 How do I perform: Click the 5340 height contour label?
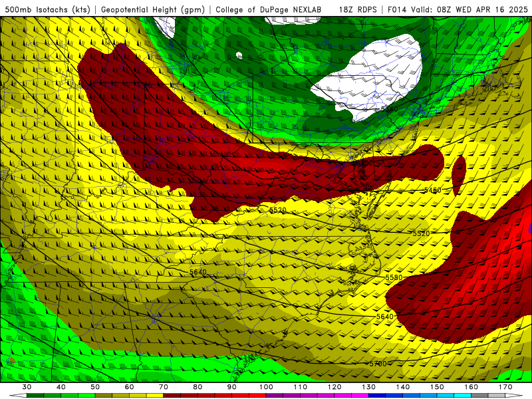point(389,109)
